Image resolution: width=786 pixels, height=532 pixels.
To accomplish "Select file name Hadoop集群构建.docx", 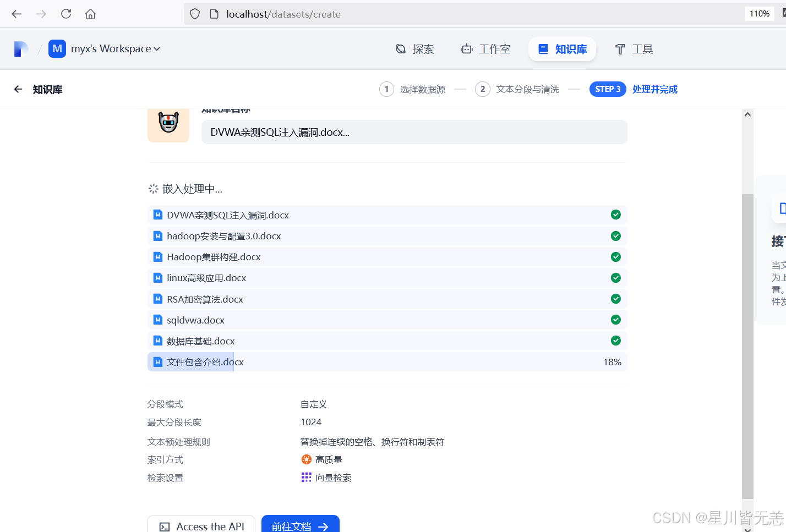I will (214, 257).
